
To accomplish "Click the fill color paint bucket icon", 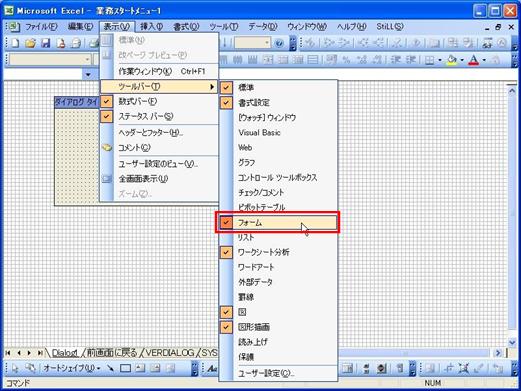I will pyautogui.click(x=452, y=60).
